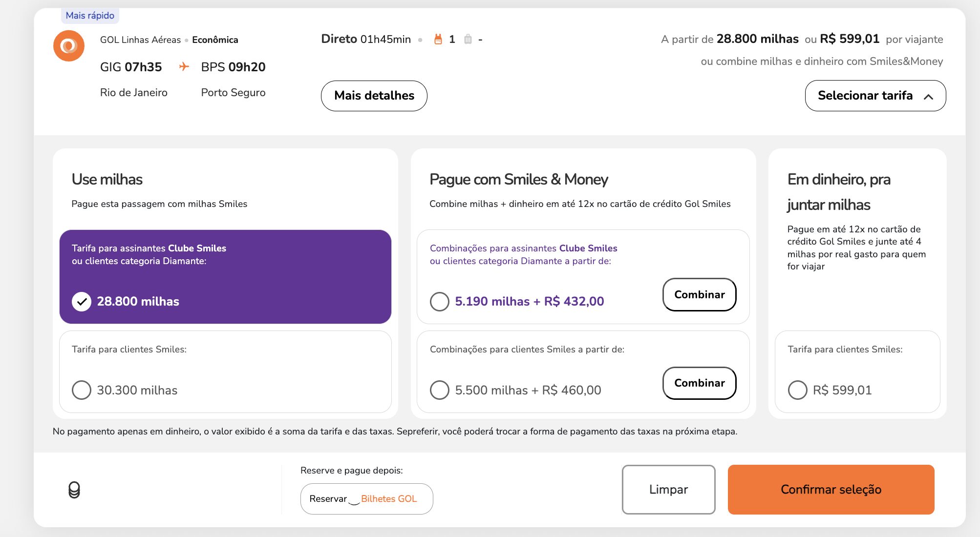
Task: Choose the R$ 599,01 cash fare
Action: (798, 390)
